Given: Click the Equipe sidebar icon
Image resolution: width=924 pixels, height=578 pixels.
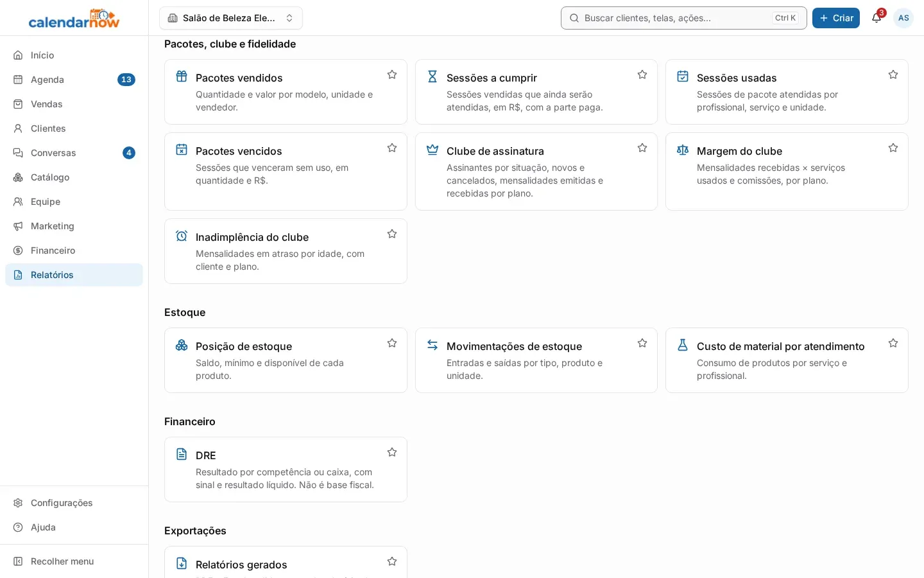Looking at the screenshot, I should [18, 202].
